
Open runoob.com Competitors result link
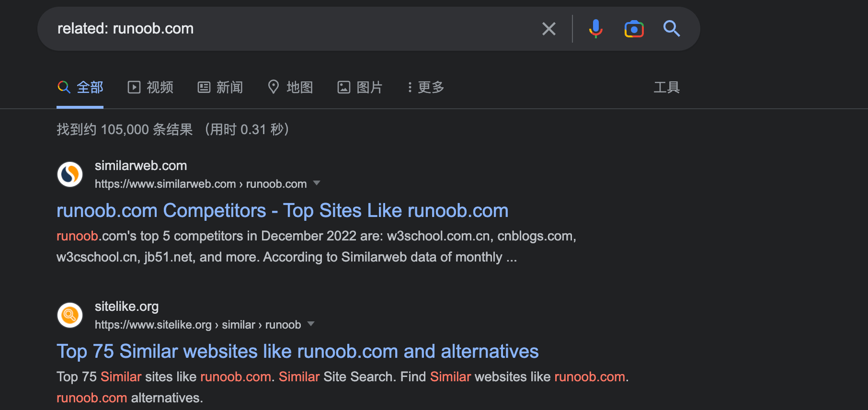point(283,211)
